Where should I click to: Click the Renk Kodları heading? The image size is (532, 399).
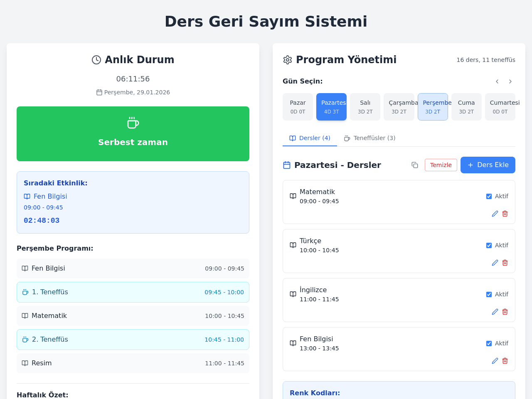click(315, 393)
